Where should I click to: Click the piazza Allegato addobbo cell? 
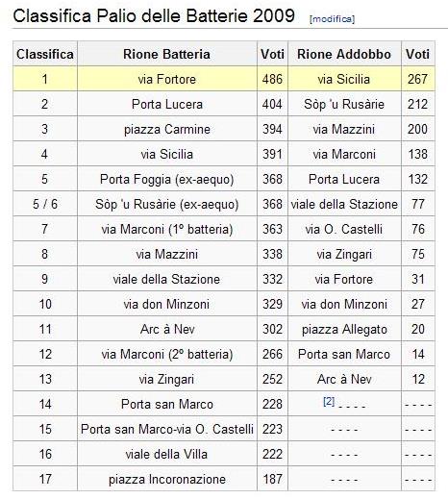coord(344,329)
